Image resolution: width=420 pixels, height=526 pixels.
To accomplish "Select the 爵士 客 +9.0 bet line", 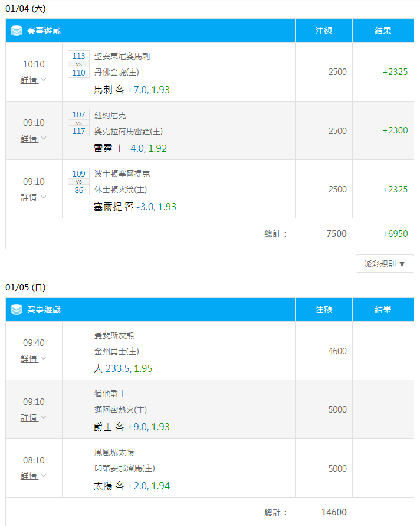I will pos(132,427).
